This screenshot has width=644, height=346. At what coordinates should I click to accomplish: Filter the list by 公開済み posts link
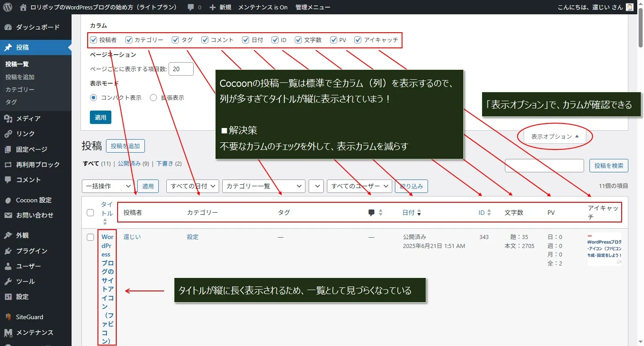click(129, 164)
